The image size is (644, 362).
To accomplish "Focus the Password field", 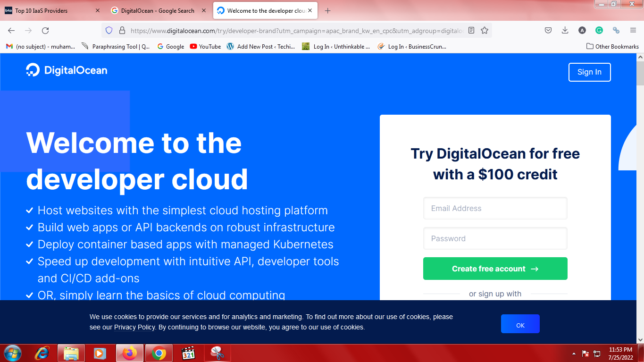I will tap(495, 238).
